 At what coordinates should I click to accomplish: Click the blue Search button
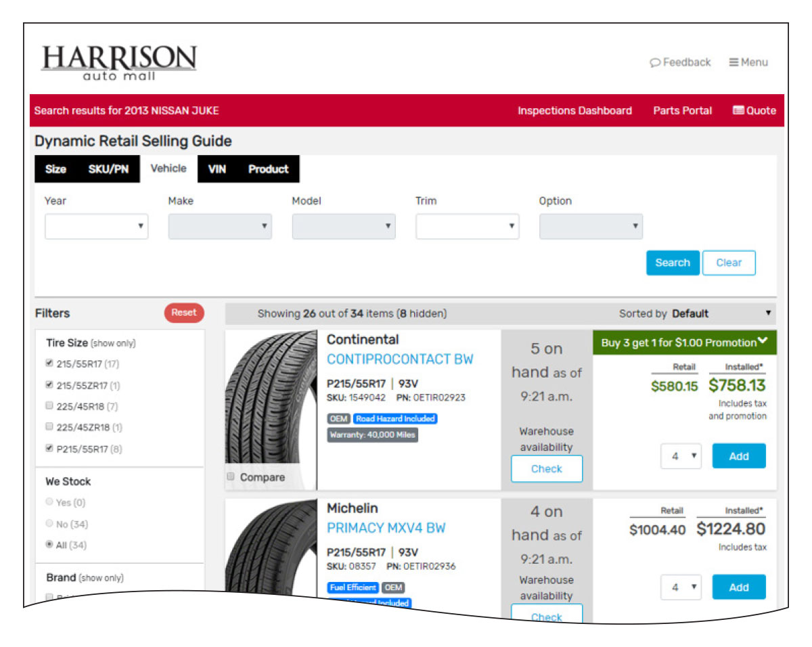(x=672, y=263)
